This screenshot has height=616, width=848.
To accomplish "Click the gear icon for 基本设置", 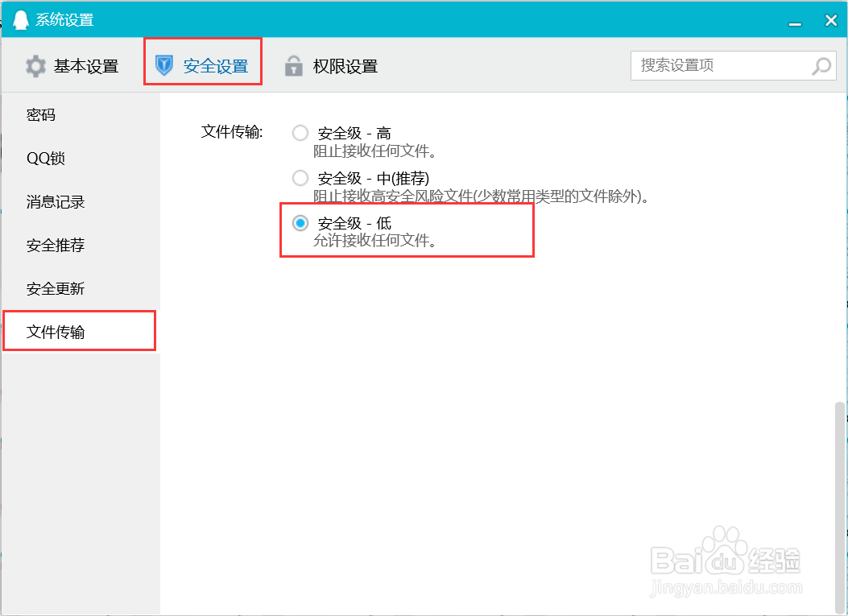I will pyautogui.click(x=35, y=66).
